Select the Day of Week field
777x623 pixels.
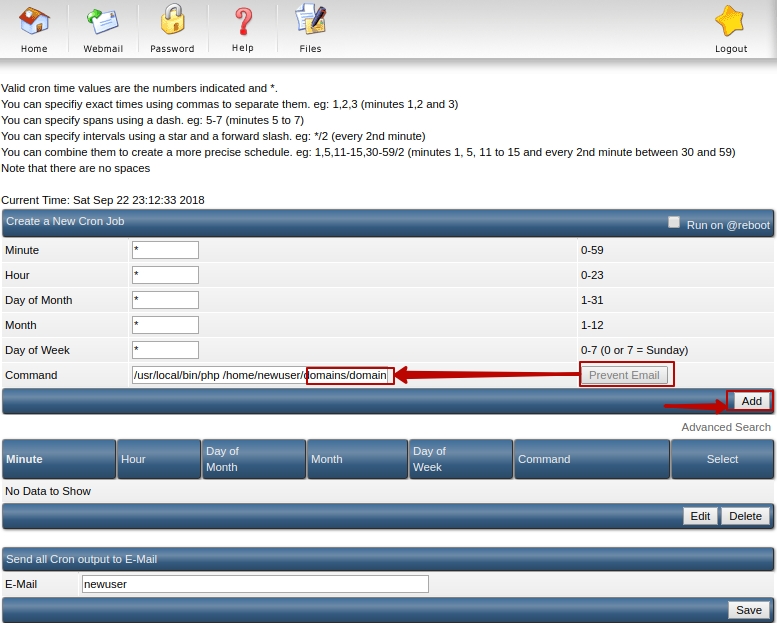[x=165, y=350]
